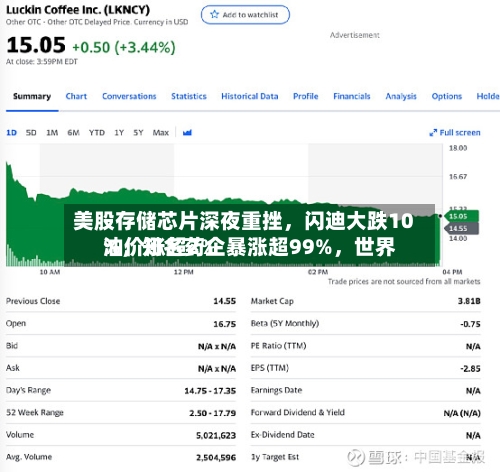Click the Add to watchlist button
500x472 pixels.
245,15
